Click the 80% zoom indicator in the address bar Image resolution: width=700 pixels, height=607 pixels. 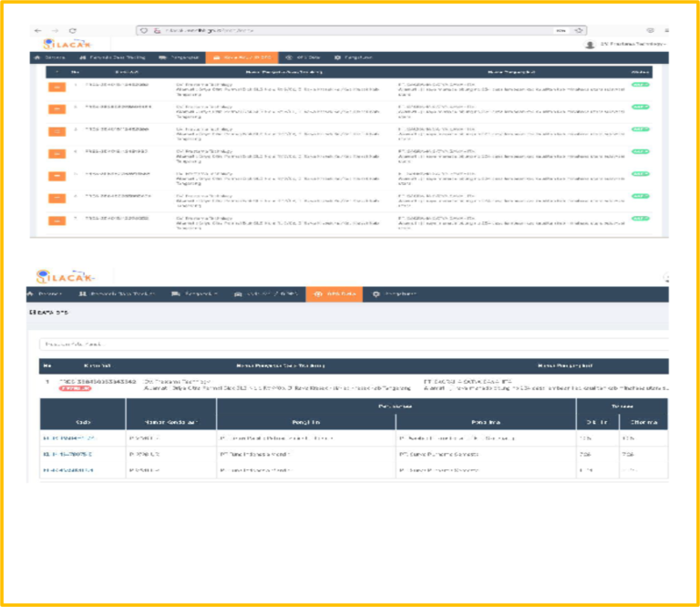[x=561, y=30]
